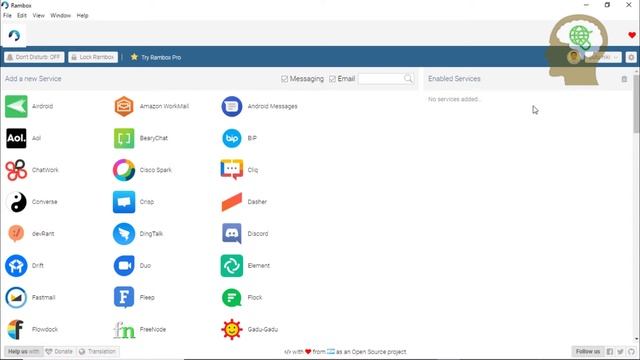Remove all services trash icon
Viewport: 640px width, 360px height.
(x=624, y=79)
